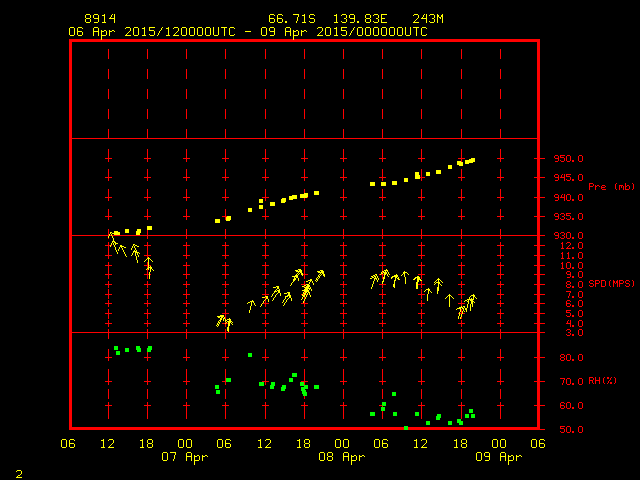Click the 08 Apr date marker
640x480 pixels.
tap(342, 457)
